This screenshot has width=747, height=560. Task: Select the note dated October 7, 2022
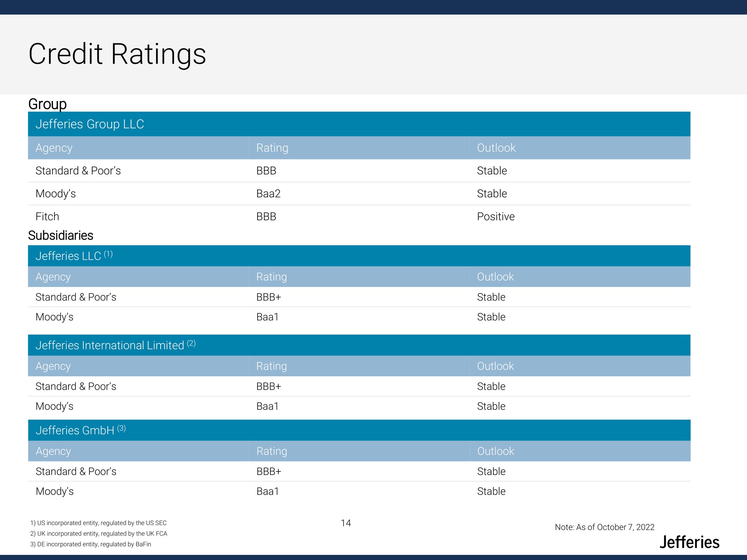coord(605,527)
